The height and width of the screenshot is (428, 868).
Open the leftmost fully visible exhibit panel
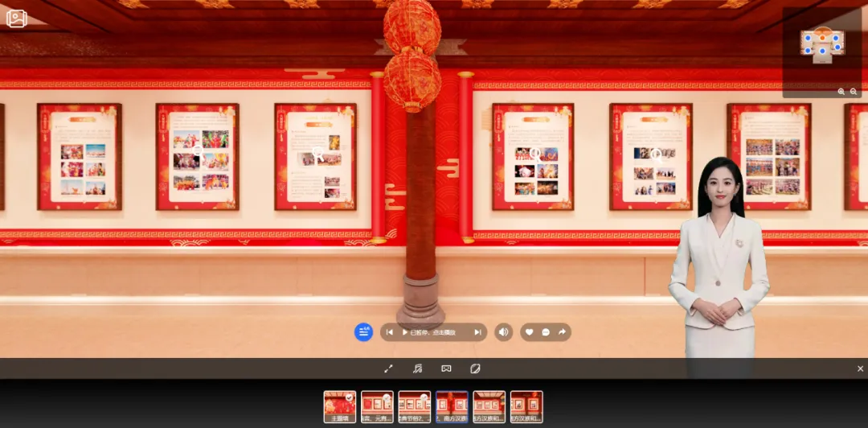(x=80, y=157)
